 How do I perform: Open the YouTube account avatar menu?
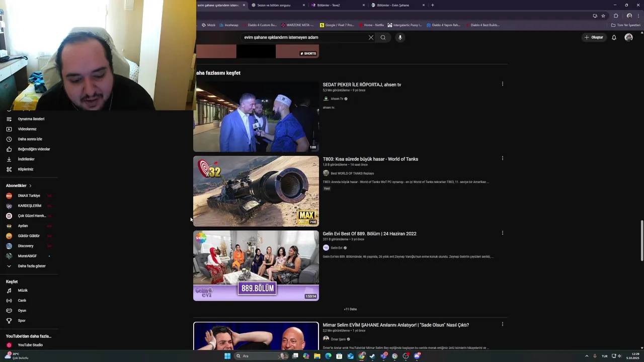click(628, 37)
